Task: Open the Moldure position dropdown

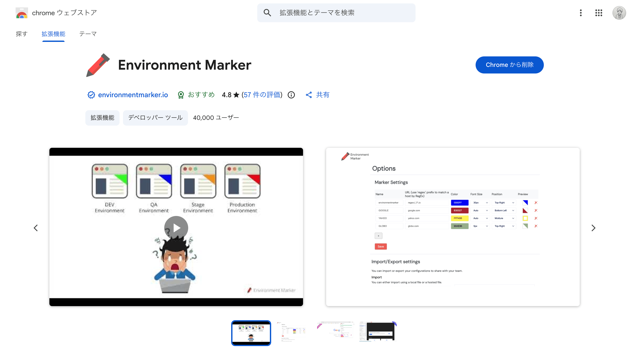Action: pos(504,218)
